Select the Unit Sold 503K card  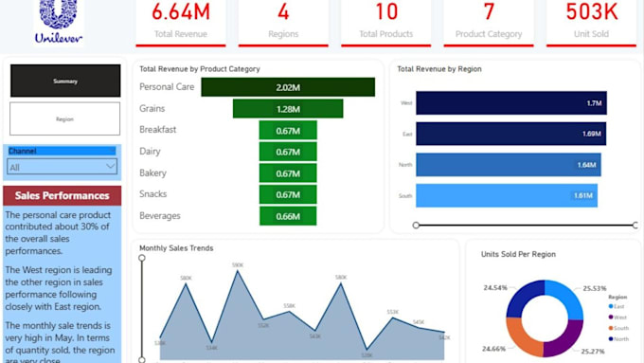591,23
